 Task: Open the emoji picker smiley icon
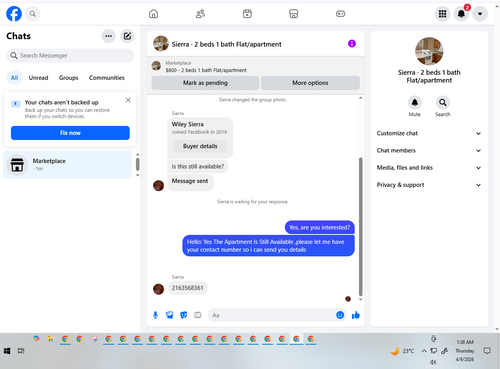point(340,315)
